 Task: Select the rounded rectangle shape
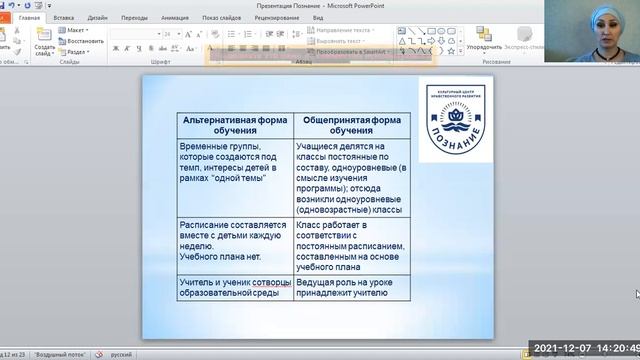click(x=451, y=31)
